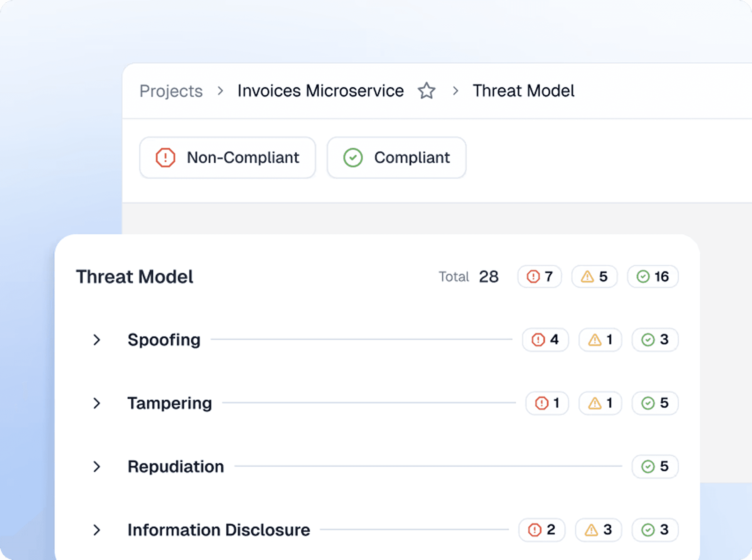This screenshot has width=752, height=560.
Task: Click Spoofing red alert badge showing 4
Action: tap(545, 340)
